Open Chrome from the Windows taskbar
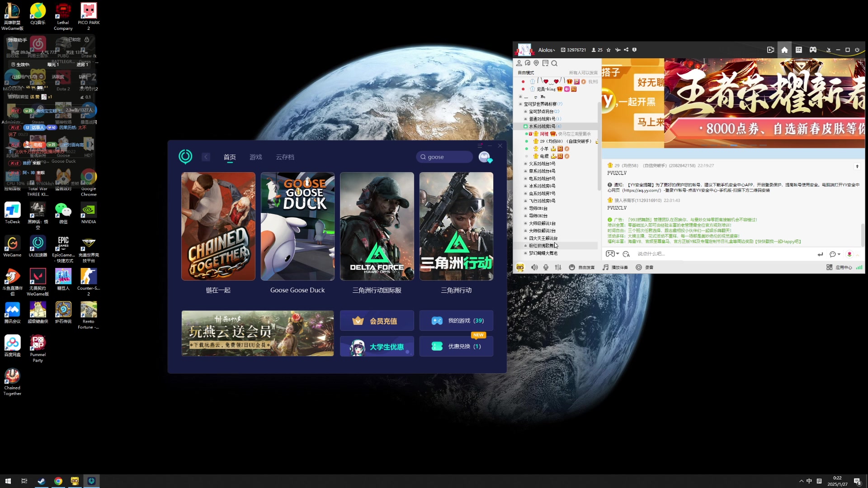Image resolution: width=868 pixels, height=488 pixels. pos(58,481)
